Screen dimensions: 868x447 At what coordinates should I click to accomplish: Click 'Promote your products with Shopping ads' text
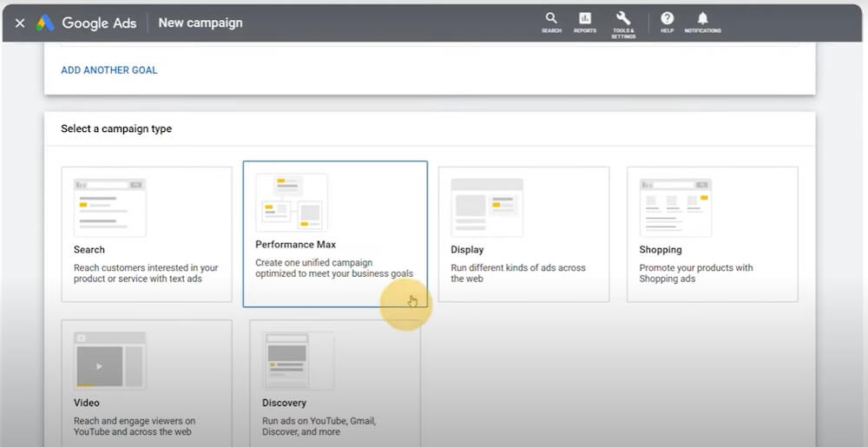coord(696,273)
